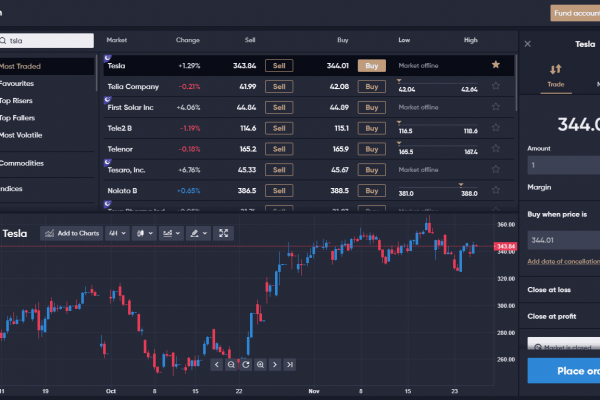Open the candlestick chart type dropdown
This screenshot has width=600, height=400.
click(x=145, y=233)
